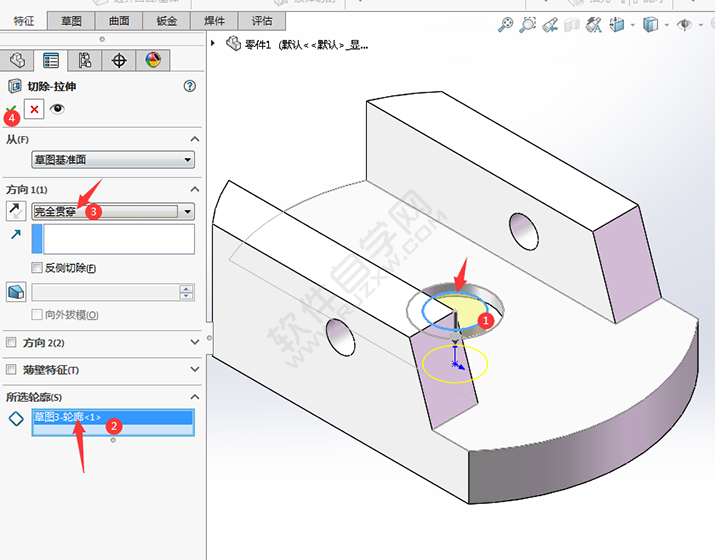Switch to the 草图 tab
The width and height of the screenshot is (715, 560).
[71, 21]
